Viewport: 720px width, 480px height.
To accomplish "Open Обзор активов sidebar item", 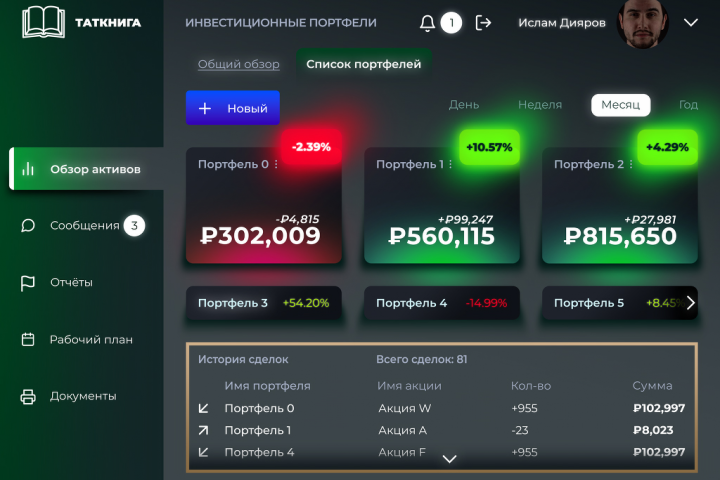I will coord(86,169).
